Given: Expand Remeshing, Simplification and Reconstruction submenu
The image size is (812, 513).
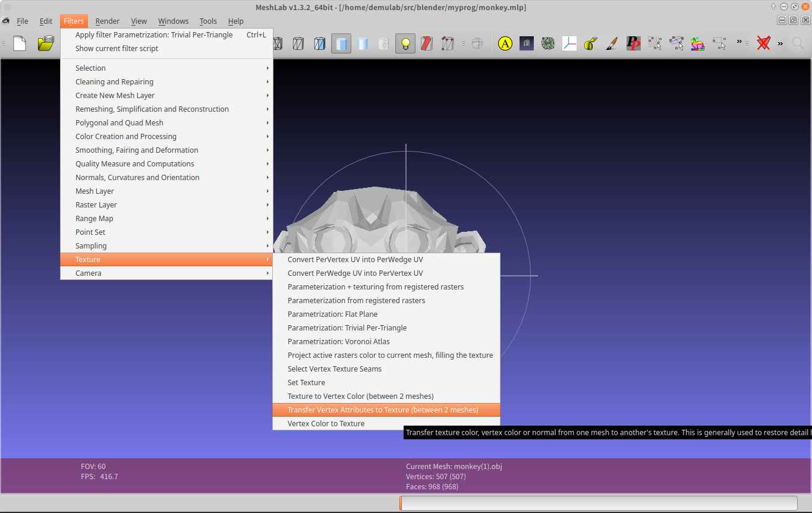Looking at the screenshot, I should pyautogui.click(x=166, y=109).
